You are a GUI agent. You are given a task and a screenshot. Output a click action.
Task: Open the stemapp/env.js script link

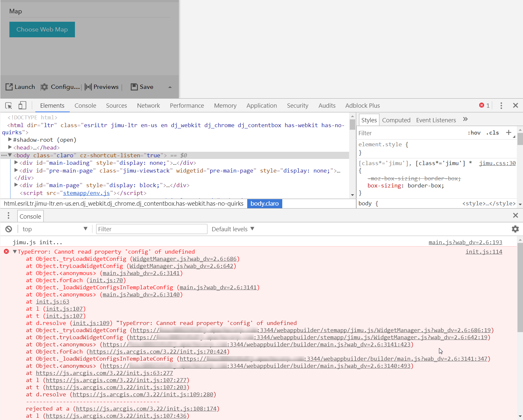click(86, 193)
